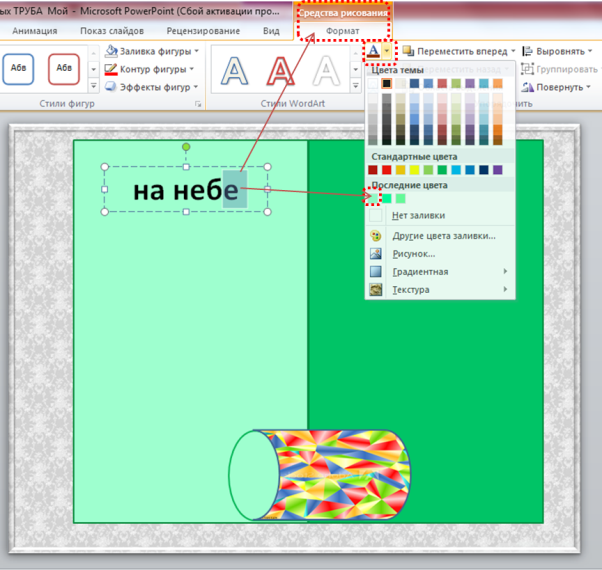The height and width of the screenshot is (570, 602).
Task: Click Переместить вперед button label
Action: click(462, 51)
